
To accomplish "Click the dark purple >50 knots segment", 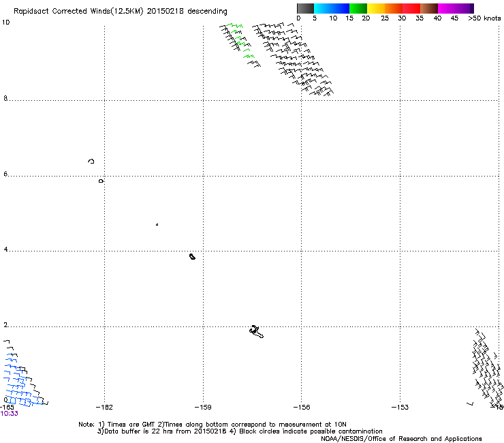I will coord(472,8).
